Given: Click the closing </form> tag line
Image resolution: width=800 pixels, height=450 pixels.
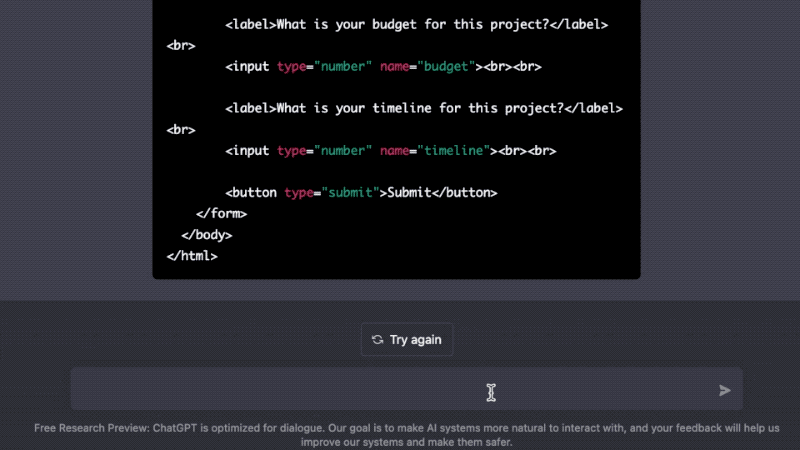Looking at the screenshot, I should 221,213.
